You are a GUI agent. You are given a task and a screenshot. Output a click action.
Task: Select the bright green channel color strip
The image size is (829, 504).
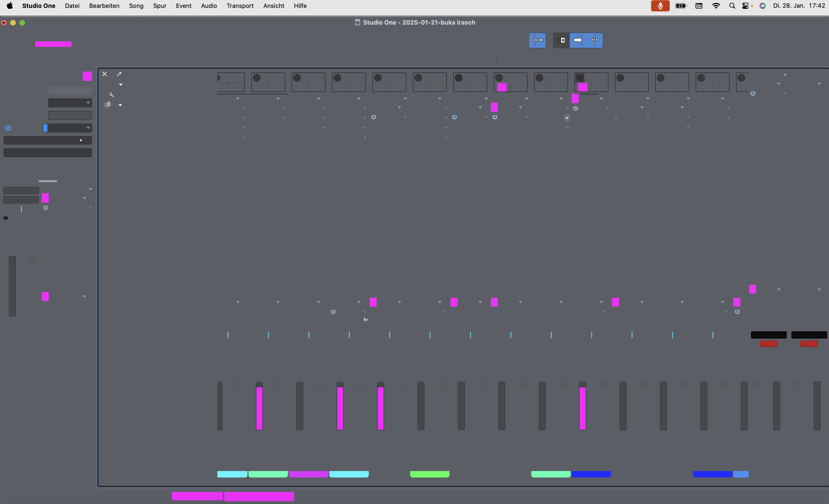pyautogui.click(x=430, y=475)
